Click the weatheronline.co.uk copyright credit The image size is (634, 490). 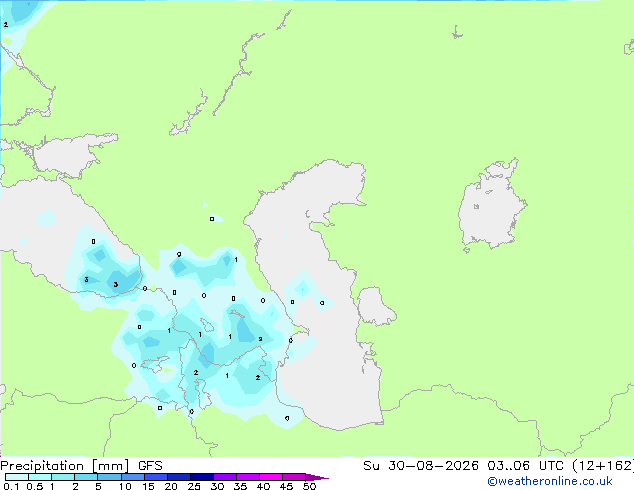point(550,481)
